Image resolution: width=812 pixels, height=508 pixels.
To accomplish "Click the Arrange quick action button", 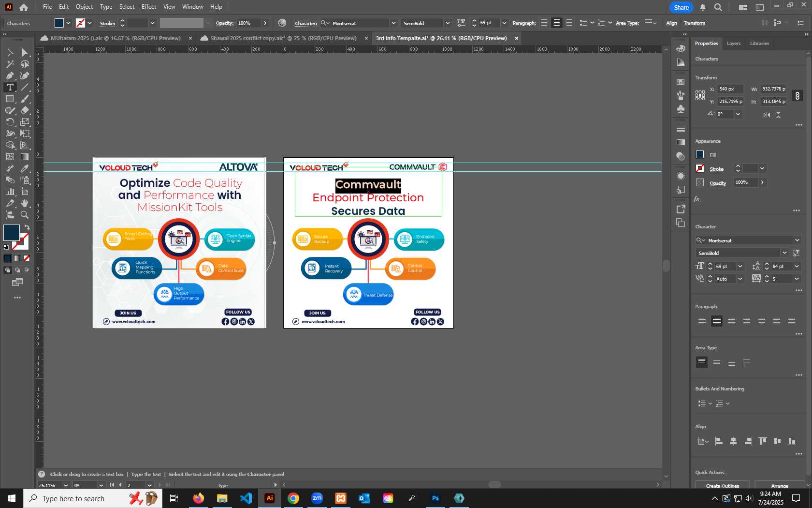I will [x=779, y=485].
